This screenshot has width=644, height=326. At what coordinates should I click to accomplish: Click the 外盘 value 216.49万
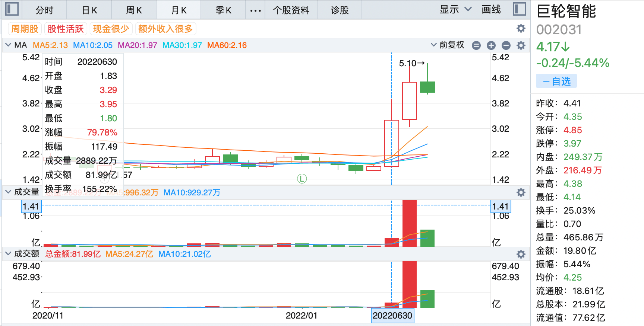tap(583, 170)
